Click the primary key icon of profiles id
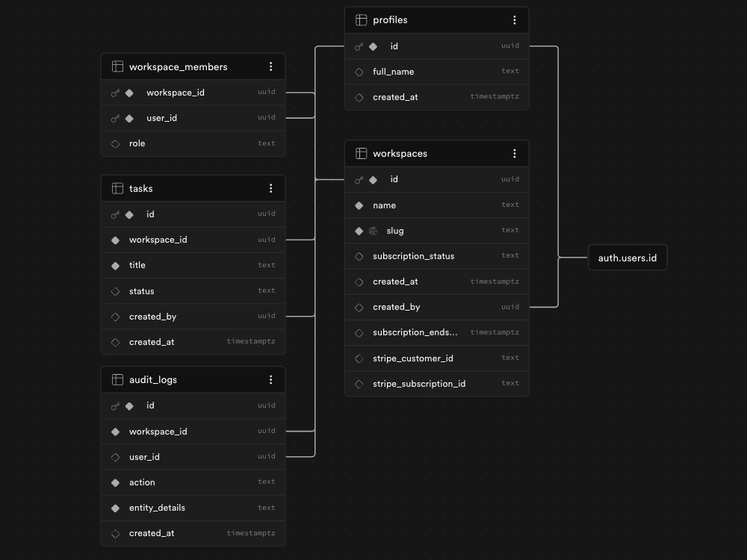Viewport: 747px width, 560px height. [x=359, y=46]
